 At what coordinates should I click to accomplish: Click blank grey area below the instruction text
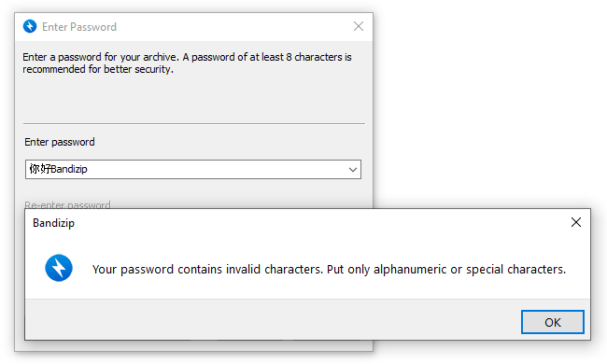[x=193, y=99]
